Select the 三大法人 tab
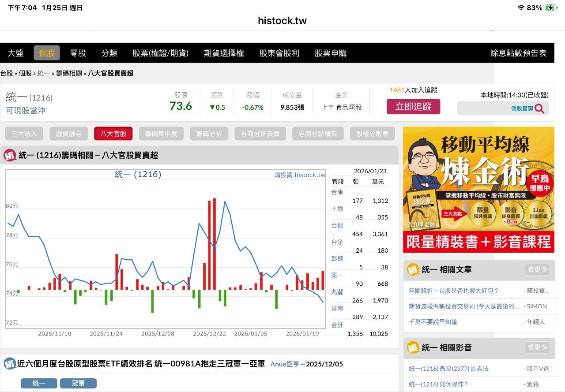 24,133
